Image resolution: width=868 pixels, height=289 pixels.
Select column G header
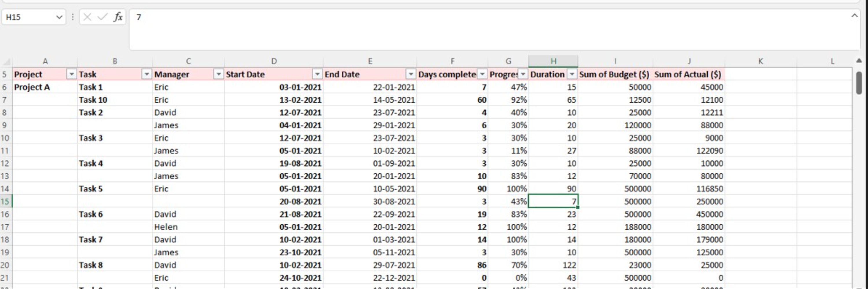click(x=508, y=61)
